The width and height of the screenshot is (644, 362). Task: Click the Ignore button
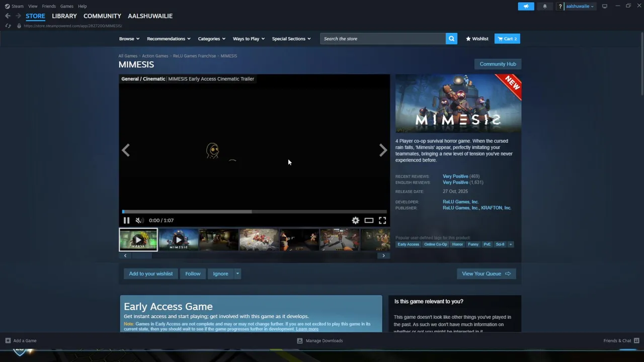[x=220, y=274]
